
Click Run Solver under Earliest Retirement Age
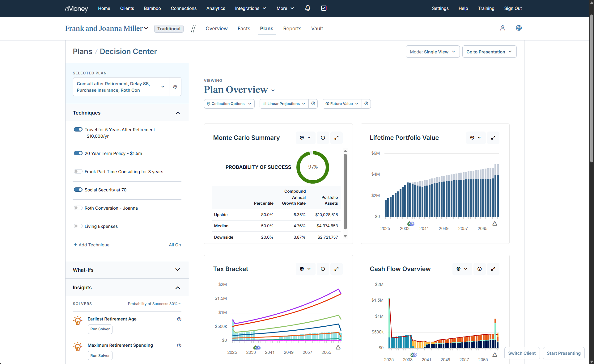coord(100,329)
